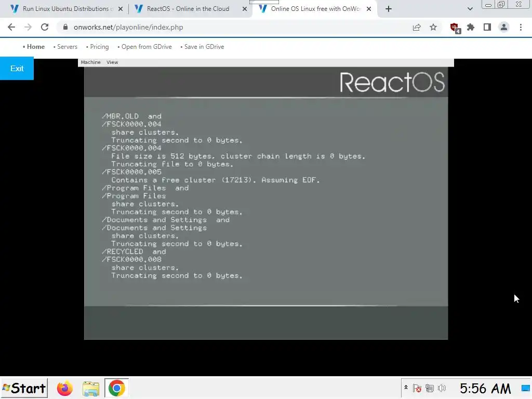Open the Machine menu
Image resolution: width=532 pixels, height=399 pixels.
[x=90, y=62]
